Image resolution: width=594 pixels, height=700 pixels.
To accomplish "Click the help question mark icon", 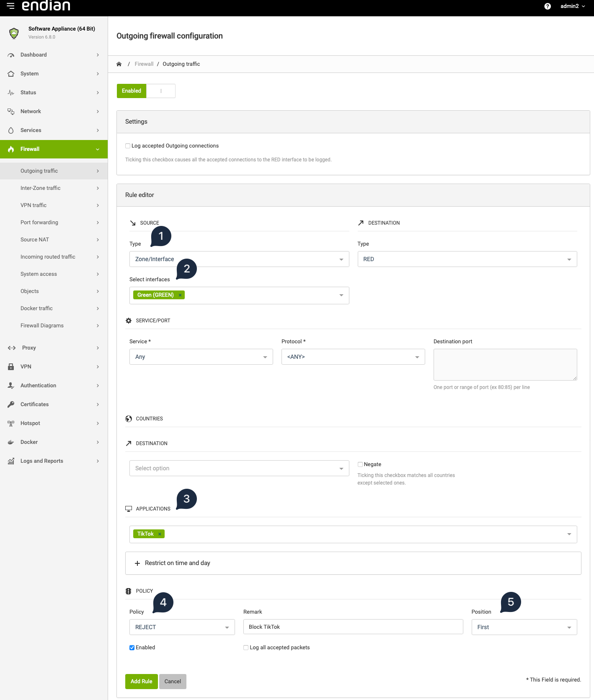I will (x=548, y=6).
